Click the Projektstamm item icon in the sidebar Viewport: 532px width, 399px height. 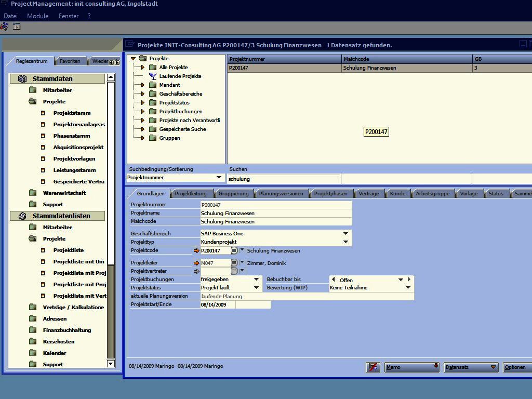coord(43,113)
